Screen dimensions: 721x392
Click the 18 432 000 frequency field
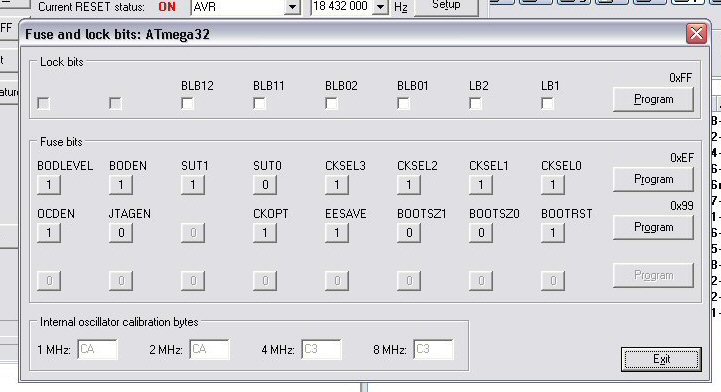click(341, 6)
